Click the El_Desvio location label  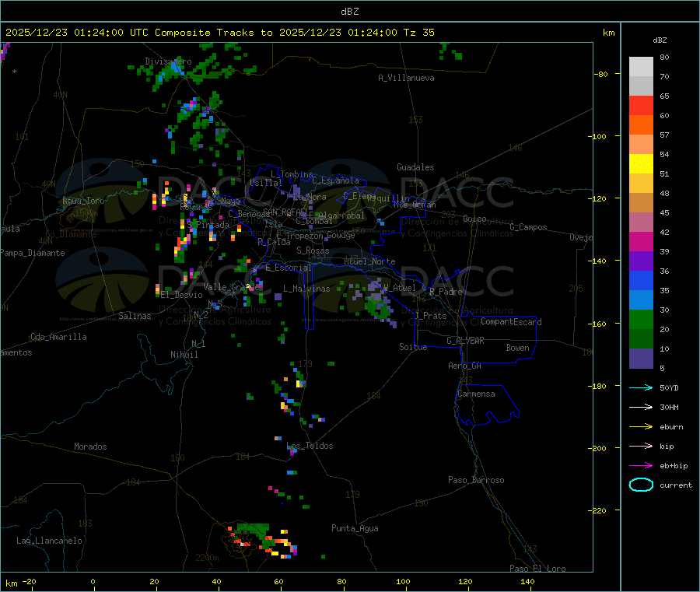[x=182, y=295]
